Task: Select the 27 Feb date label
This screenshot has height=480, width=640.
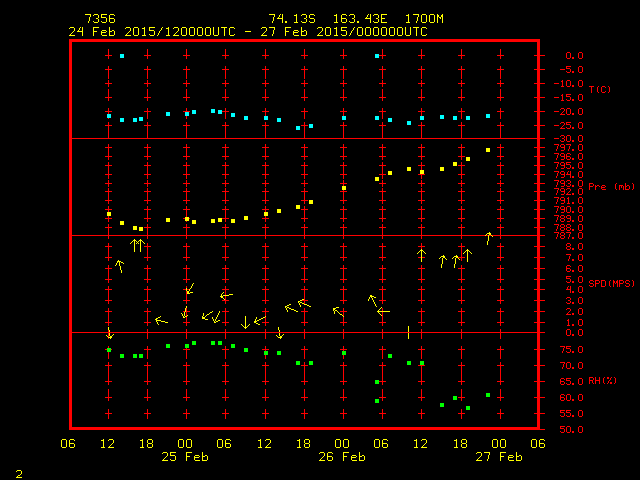Action: [498, 457]
